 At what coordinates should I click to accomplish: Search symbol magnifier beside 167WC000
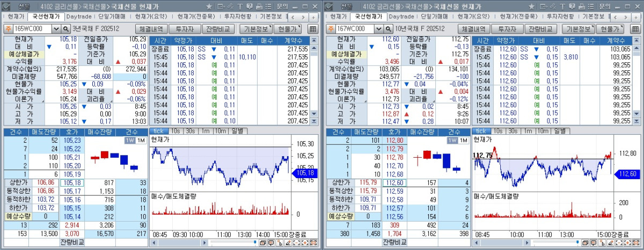[387, 29]
